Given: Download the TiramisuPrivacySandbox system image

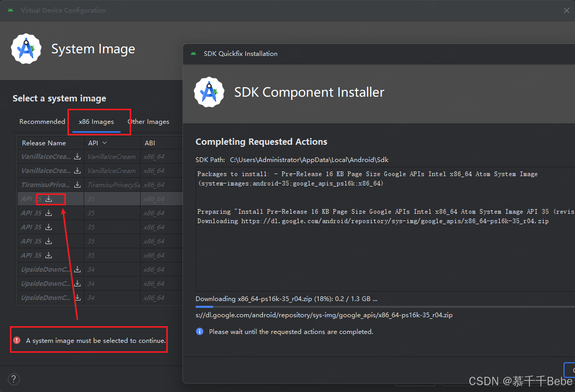Looking at the screenshot, I should [77, 185].
